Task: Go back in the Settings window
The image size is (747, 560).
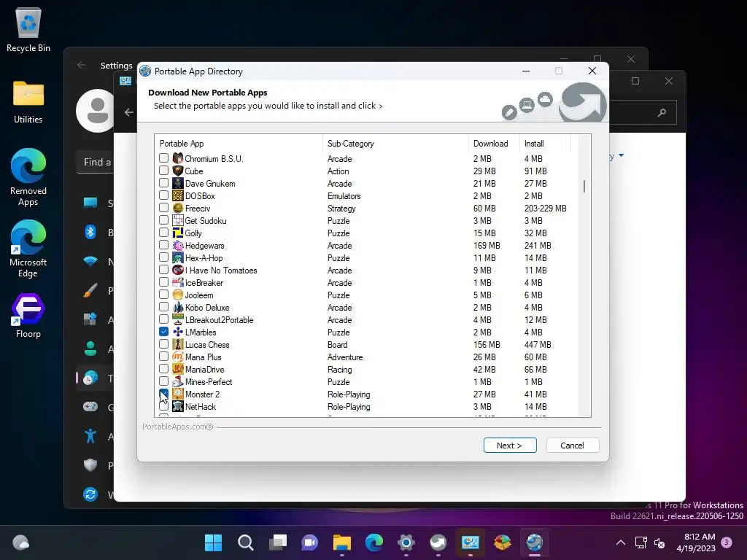Action: (82, 65)
